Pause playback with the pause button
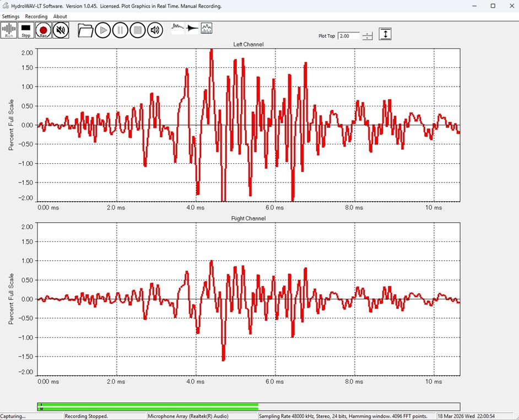This screenshot has height=420, width=519. coord(120,30)
